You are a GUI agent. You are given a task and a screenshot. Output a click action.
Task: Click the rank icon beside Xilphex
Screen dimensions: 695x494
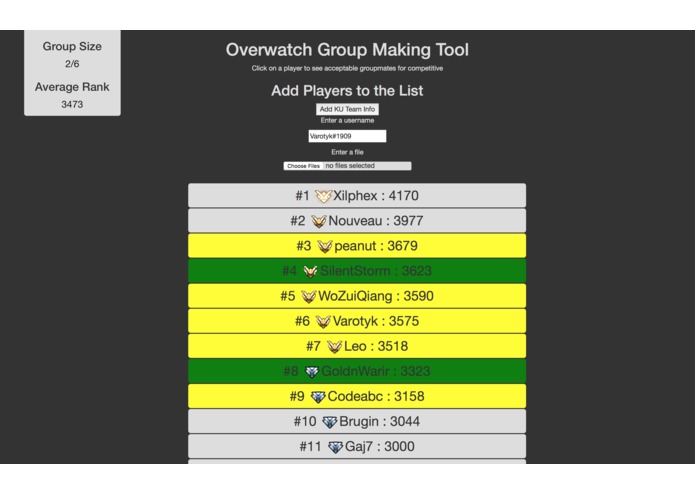coord(323,196)
